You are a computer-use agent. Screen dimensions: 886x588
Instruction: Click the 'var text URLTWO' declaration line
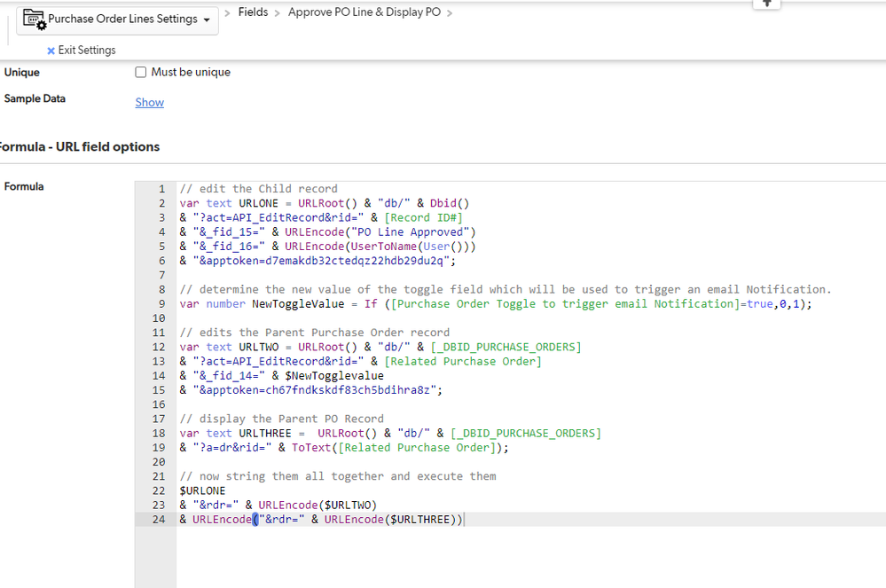[380, 348]
